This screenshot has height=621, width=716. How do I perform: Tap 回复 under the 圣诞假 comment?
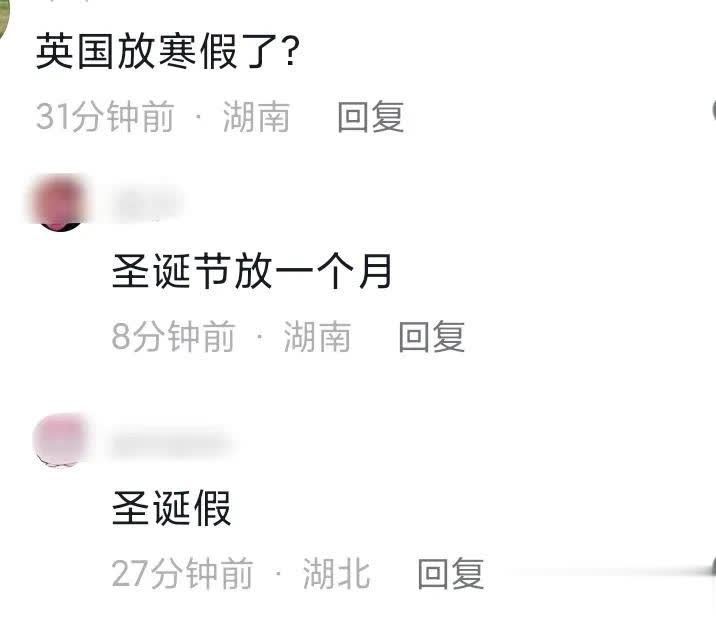tap(451, 573)
